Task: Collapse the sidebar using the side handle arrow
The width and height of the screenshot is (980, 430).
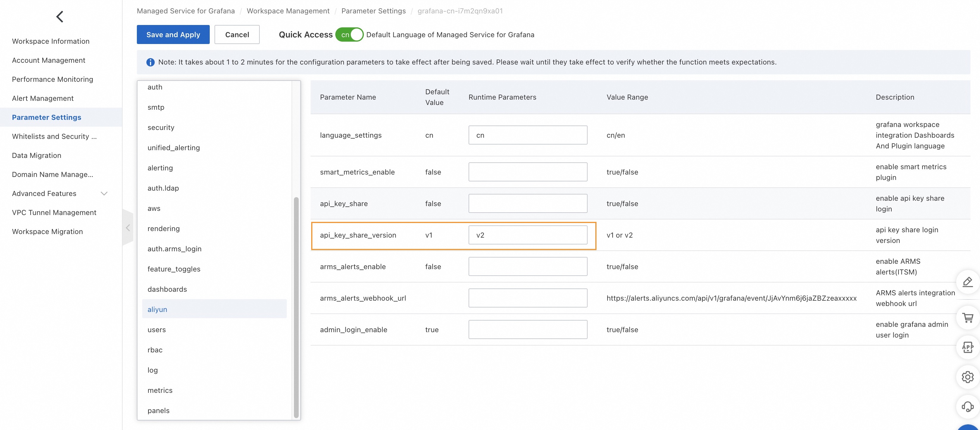Action: click(x=128, y=228)
